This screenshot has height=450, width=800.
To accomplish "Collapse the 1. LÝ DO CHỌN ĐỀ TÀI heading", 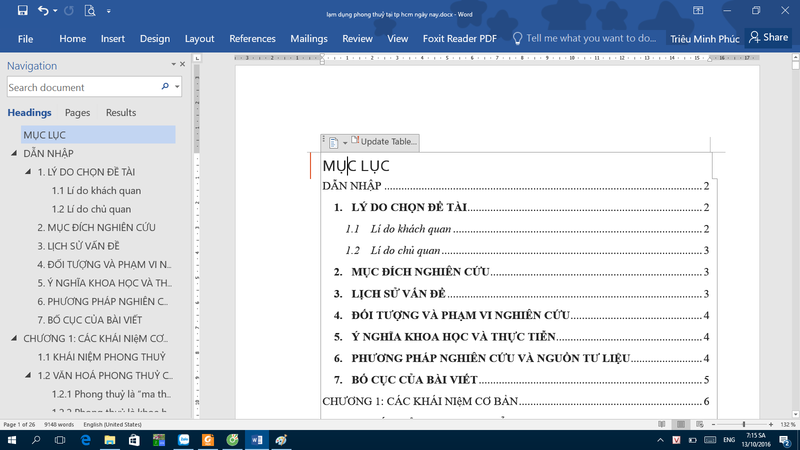I will (x=28, y=172).
